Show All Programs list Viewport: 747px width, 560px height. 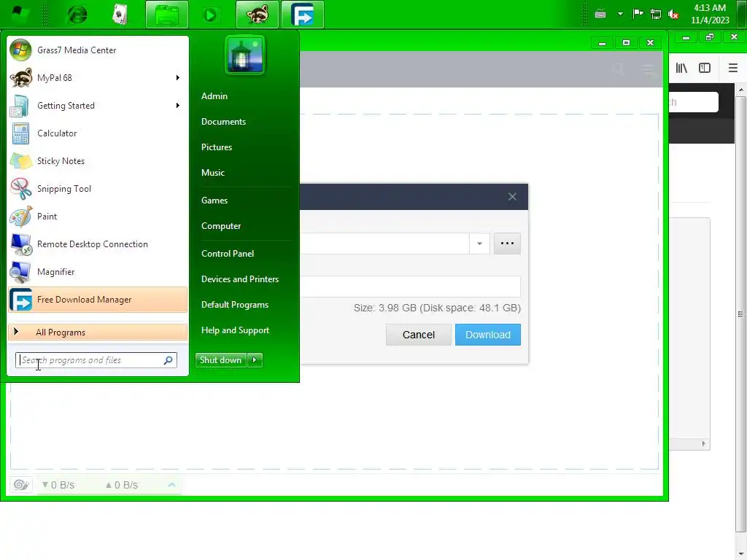[98, 332]
